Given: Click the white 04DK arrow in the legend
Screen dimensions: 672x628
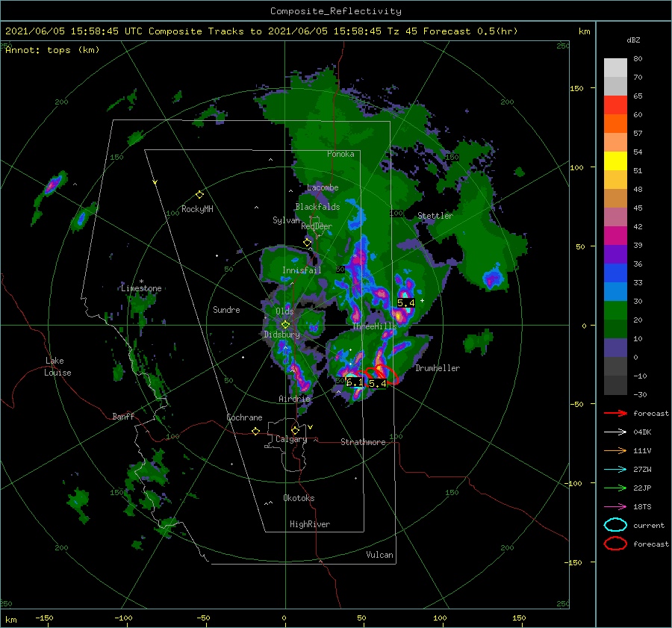Looking at the screenshot, I should tap(615, 432).
